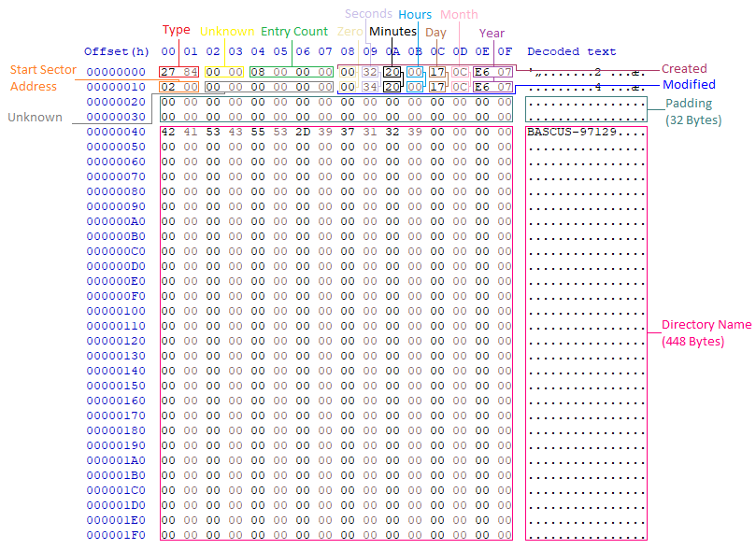Select the Padding (32 Bytes) label
756x549 pixels.
pyautogui.click(x=689, y=111)
